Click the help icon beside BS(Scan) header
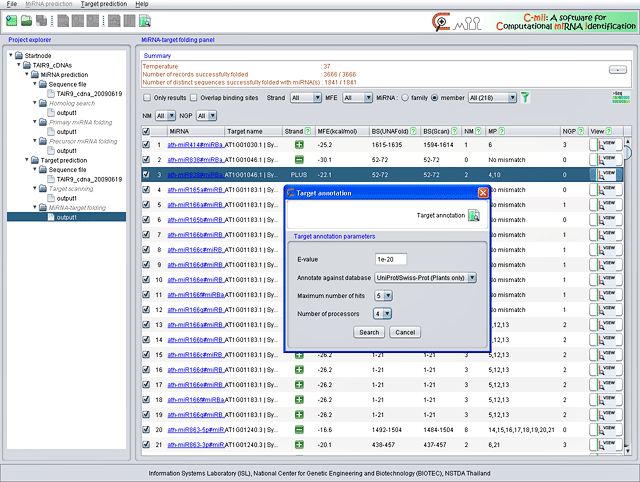The height and width of the screenshot is (482, 640). pyautogui.click(x=454, y=131)
